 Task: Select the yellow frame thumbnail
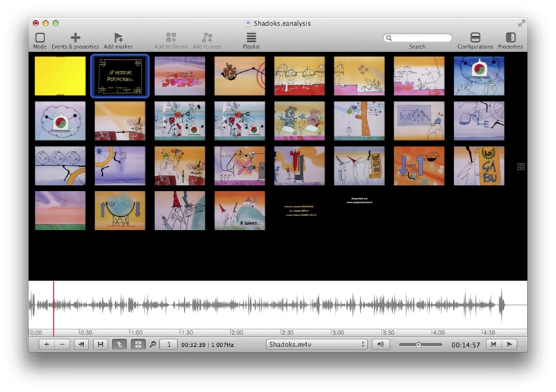(x=60, y=76)
